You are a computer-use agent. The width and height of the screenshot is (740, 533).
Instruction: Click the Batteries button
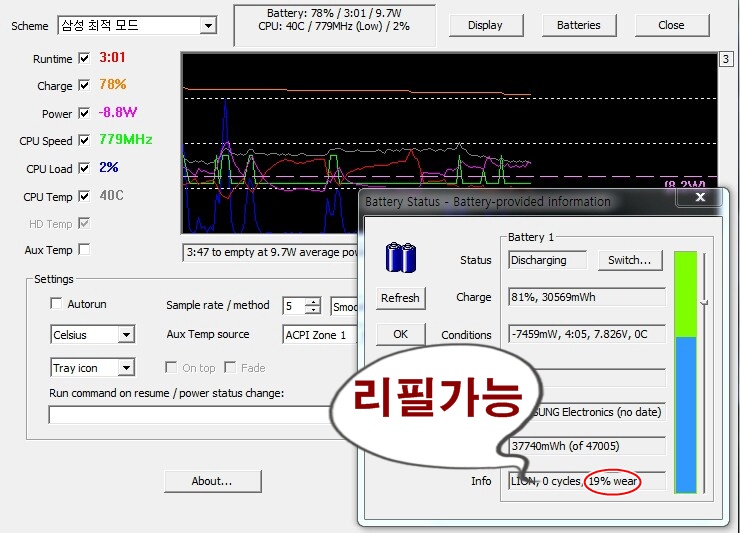[x=579, y=25]
